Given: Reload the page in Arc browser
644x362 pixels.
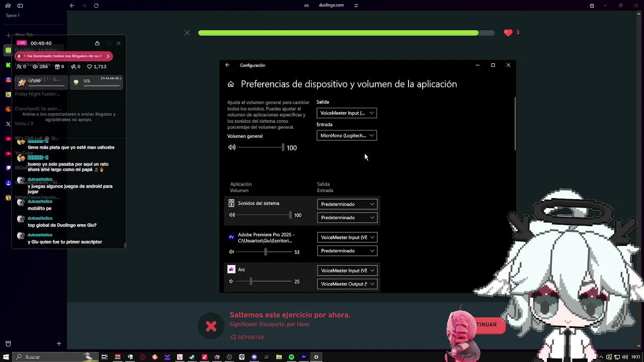Looking at the screenshot, I should click(96, 6).
